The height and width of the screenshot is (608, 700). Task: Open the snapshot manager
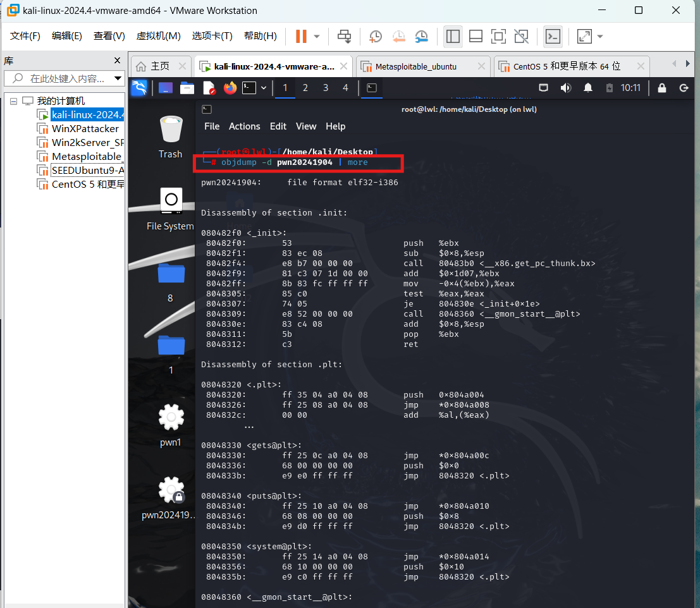[x=421, y=37]
